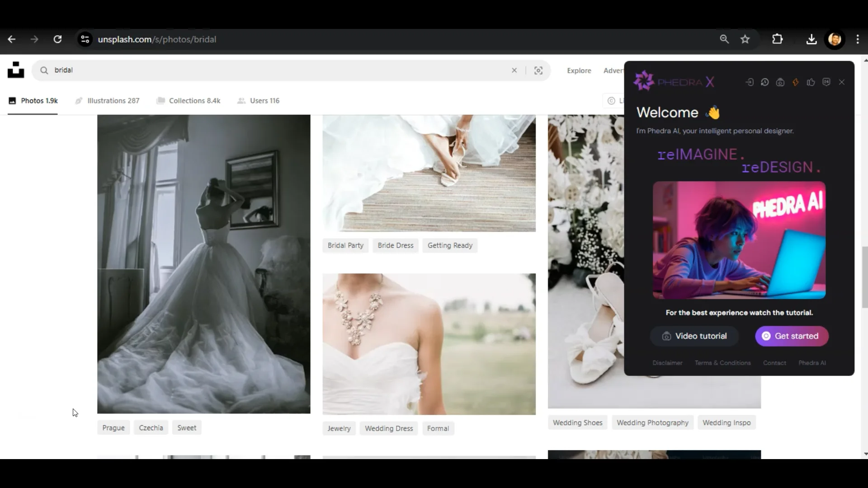
Task: Click the orange lightning bolt icon
Action: tap(796, 82)
